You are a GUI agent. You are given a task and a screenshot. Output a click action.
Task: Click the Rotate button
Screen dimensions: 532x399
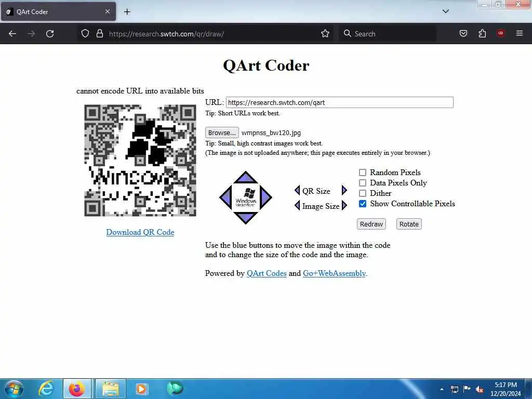click(x=409, y=224)
